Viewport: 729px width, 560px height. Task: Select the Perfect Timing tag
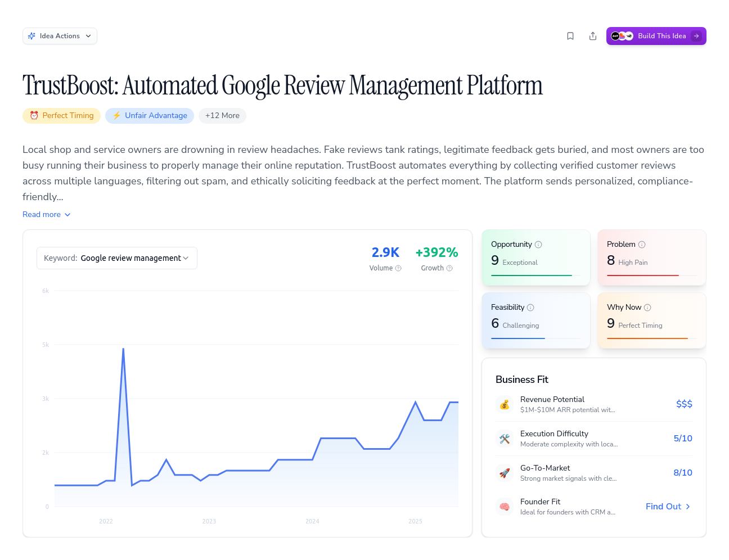point(62,116)
